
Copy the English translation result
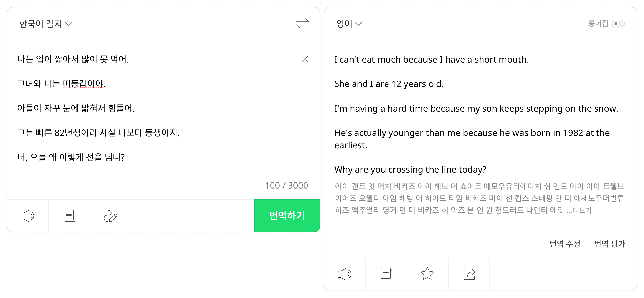[386, 274]
